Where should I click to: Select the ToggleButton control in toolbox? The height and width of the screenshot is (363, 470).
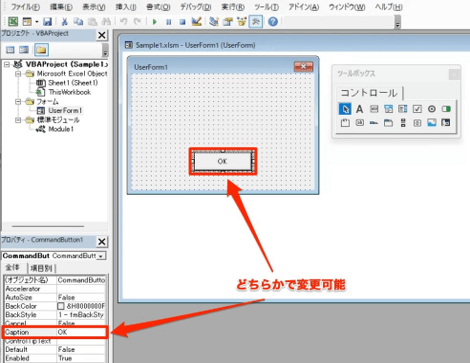click(446, 109)
